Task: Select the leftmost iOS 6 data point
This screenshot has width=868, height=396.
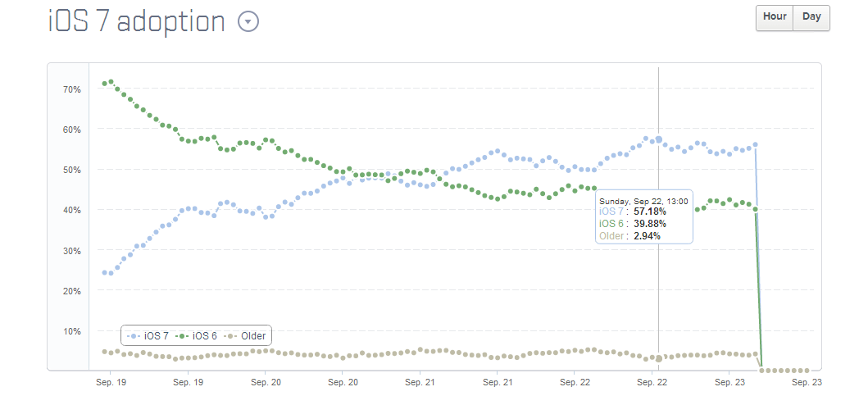Action: click(x=104, y=84)
